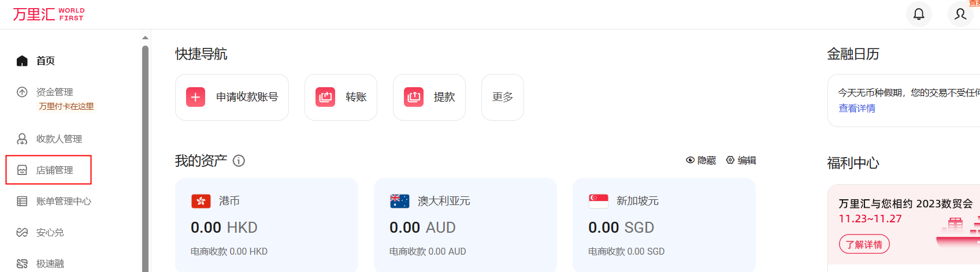Click the Hong Kong flag icon
The image size is (980, 272).
(x=201, y=201)
